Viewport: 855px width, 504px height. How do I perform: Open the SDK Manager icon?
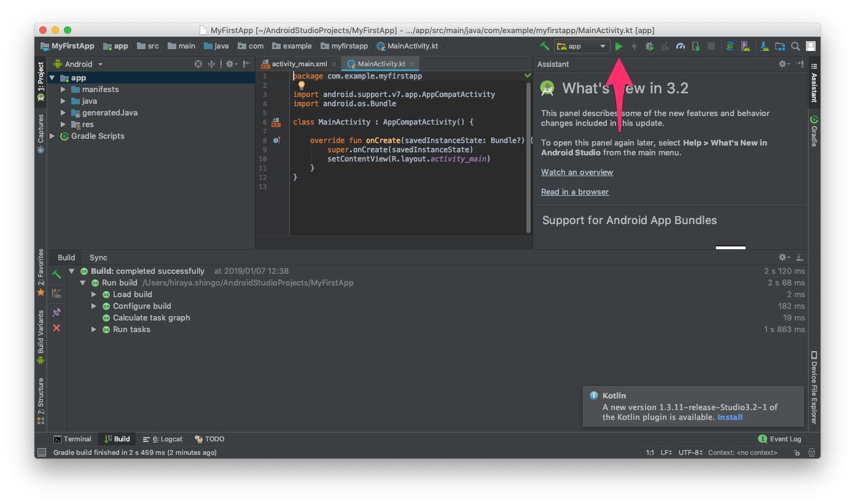[x=764, y=46]
